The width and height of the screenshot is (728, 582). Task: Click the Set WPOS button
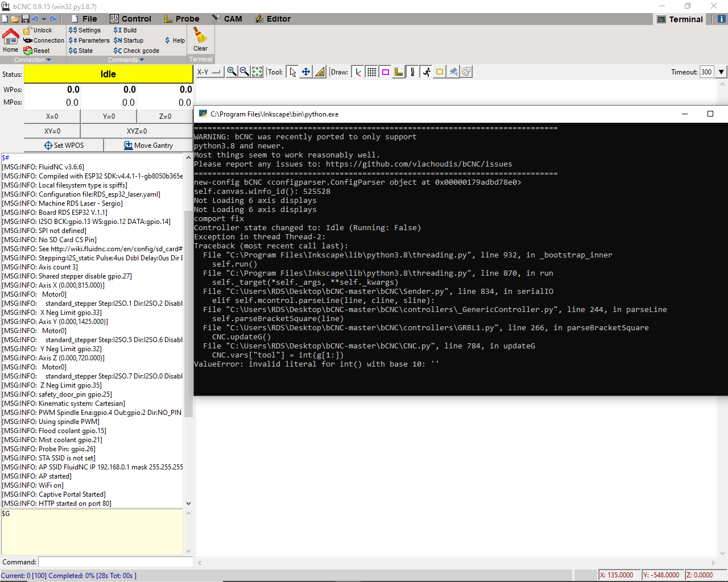[x=63, y=145]
